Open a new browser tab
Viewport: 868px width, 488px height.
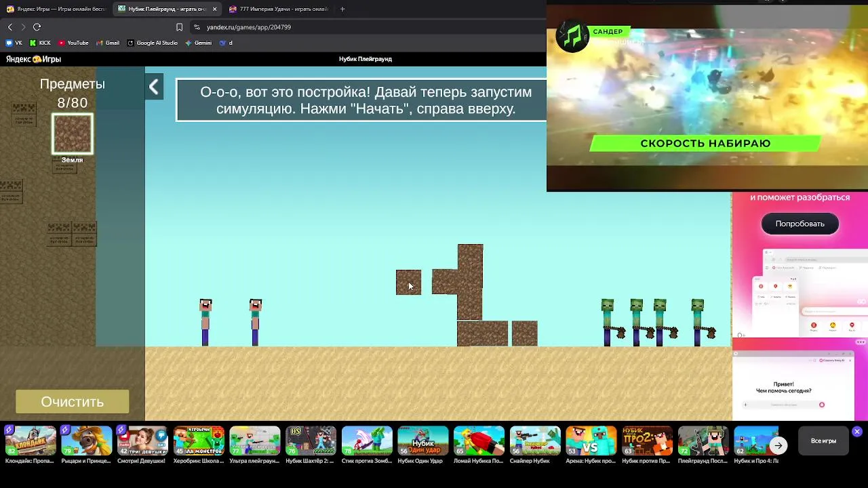pos(342,9)
